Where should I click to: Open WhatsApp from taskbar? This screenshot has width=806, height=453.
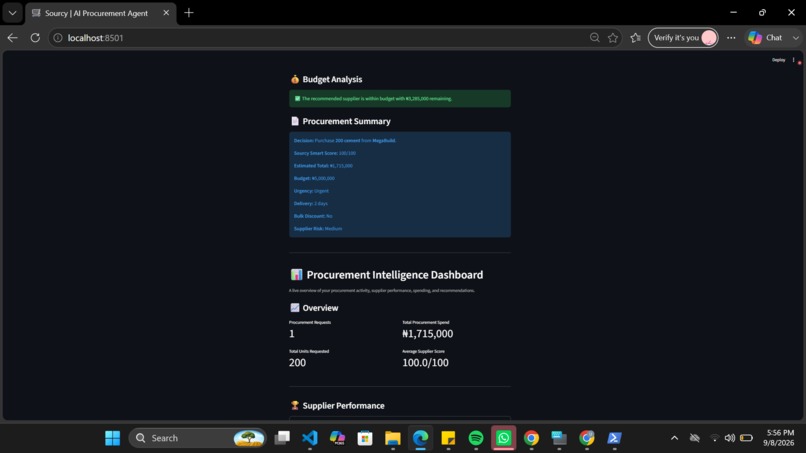tap(503, 438)
